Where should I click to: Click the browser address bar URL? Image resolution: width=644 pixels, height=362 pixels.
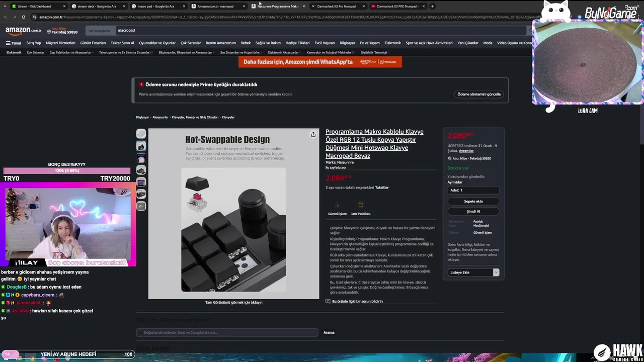tap(287, 17)
